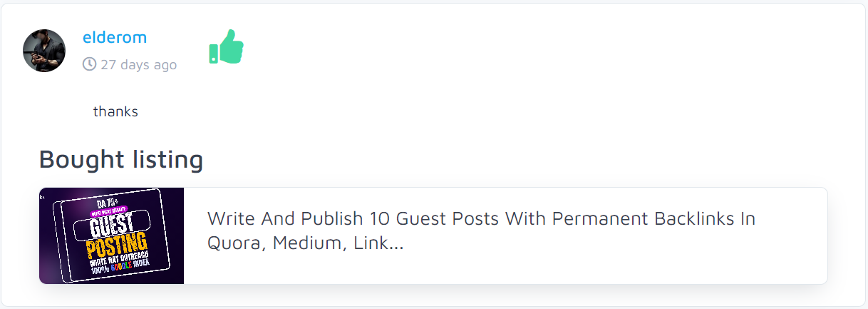Click the Quora, Medium, Link... title line
The width and height of the screenshot is (868, 309).
(x=305, y=243)
